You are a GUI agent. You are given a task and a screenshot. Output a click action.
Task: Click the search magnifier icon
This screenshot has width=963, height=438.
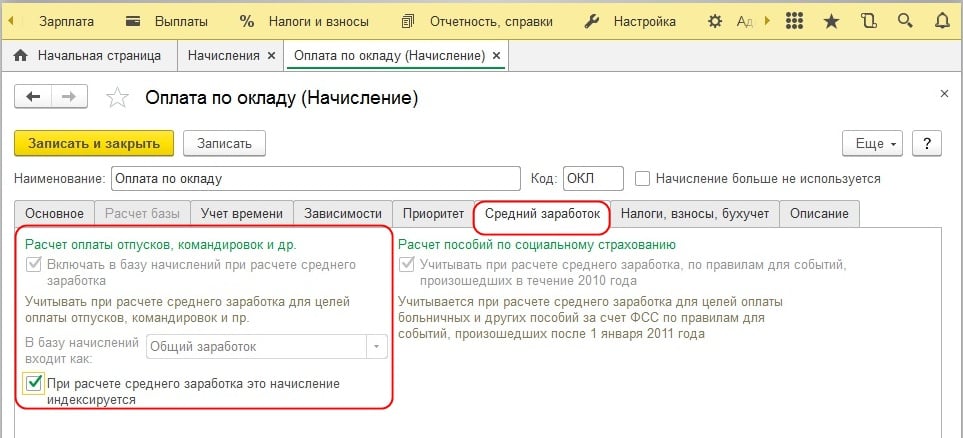coord(905,21)
